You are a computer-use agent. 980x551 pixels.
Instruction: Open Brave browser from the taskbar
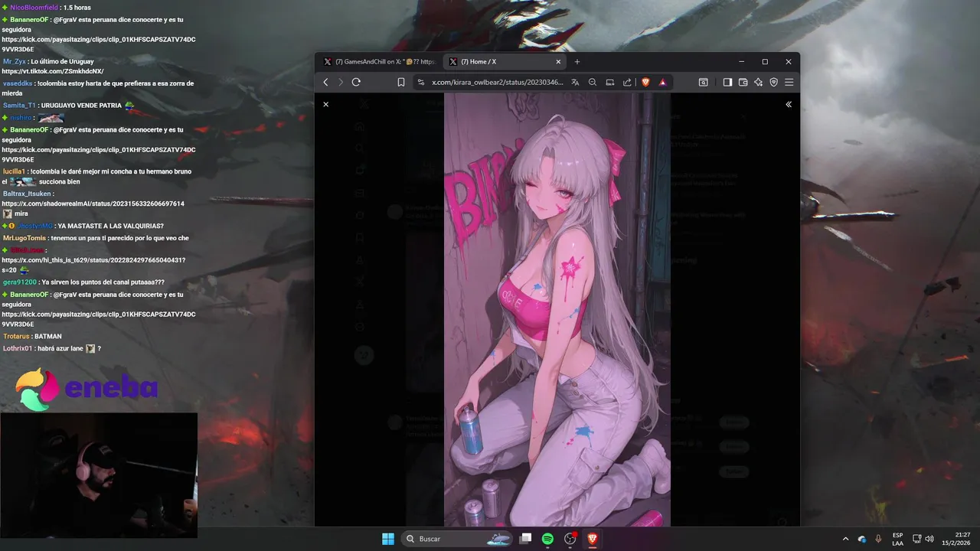pos(593,539)
